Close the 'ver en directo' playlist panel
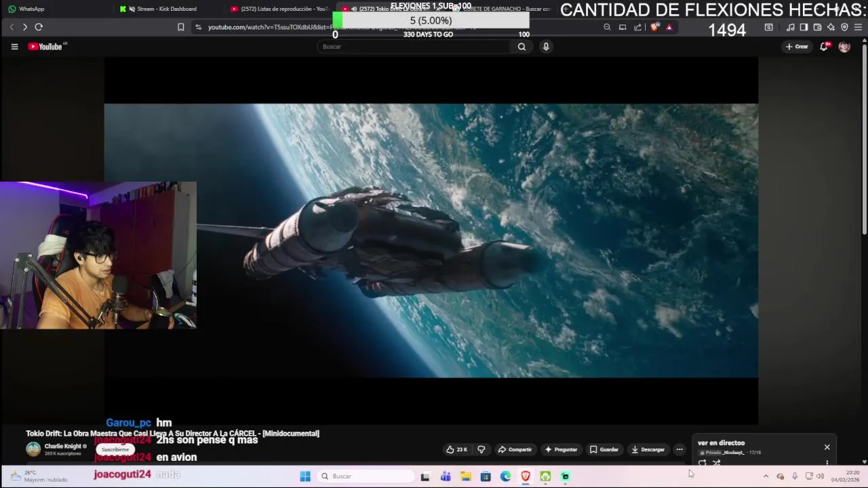Image resolution: width=868 pixels, height=488 pixels. [827, 447]
